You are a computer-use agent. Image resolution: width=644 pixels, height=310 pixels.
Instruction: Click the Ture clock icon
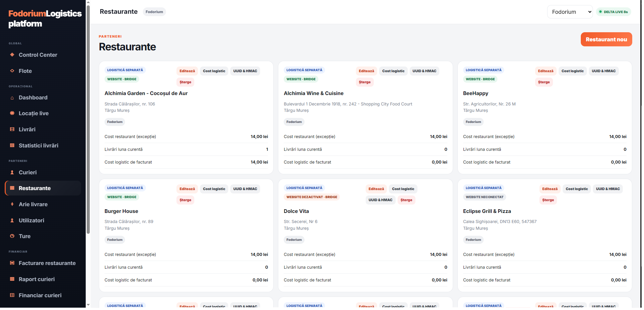coord(12,236)
